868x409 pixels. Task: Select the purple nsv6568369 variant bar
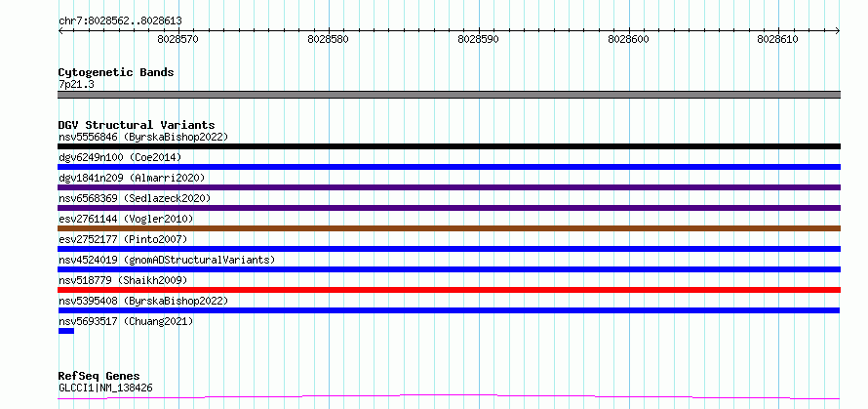[449, 208]
